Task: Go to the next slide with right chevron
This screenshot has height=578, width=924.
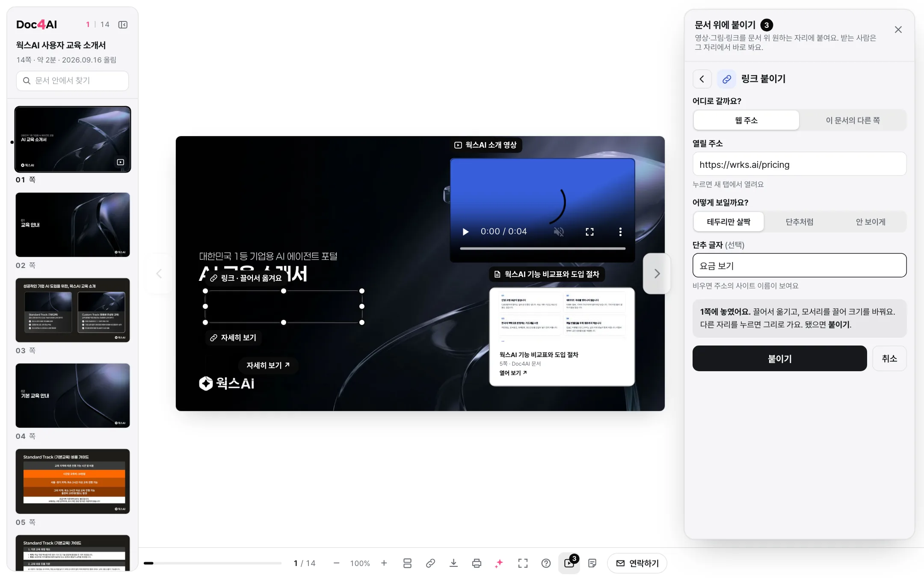Action: click(x=657, y=273)
